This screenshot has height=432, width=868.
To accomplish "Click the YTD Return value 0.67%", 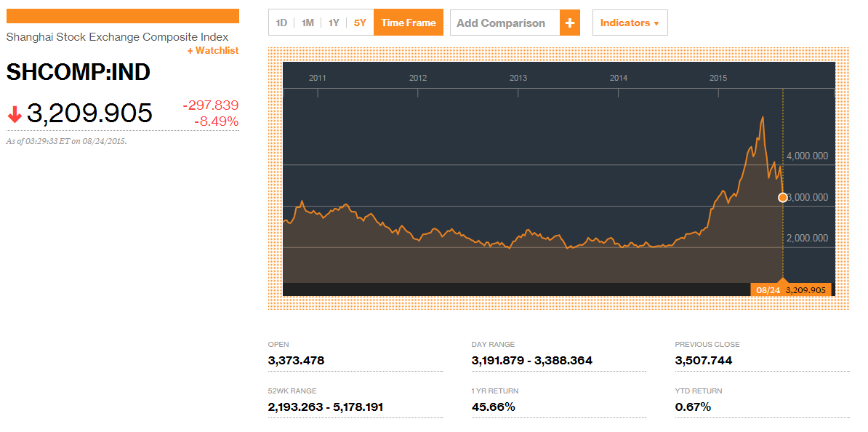I will 693,407.
